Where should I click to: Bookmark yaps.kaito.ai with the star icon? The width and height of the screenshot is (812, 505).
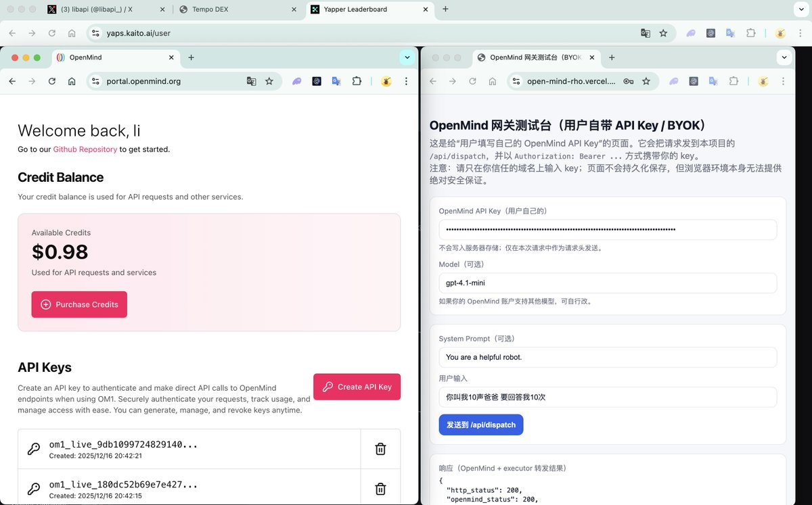pos(664,33)
